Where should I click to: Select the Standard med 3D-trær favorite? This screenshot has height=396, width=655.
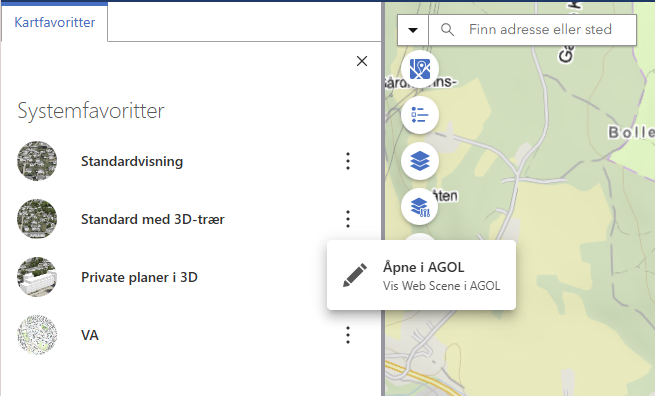[152, 219]
